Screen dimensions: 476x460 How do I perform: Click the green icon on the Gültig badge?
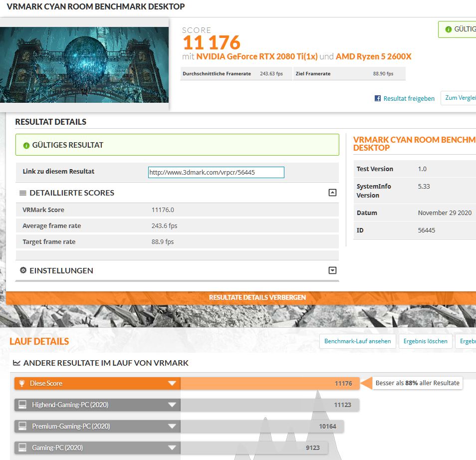pyautogui.click(x=449, y=29)
